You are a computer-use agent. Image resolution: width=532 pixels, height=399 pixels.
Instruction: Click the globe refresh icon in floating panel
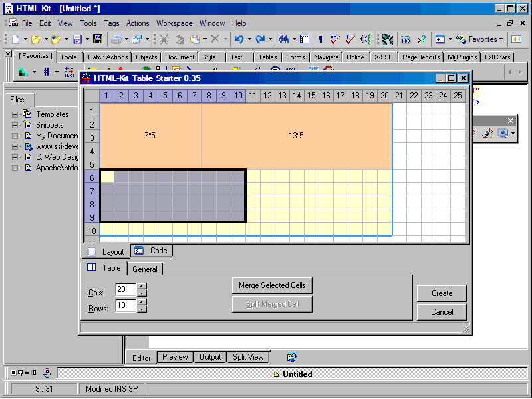(x=487, y=134)
